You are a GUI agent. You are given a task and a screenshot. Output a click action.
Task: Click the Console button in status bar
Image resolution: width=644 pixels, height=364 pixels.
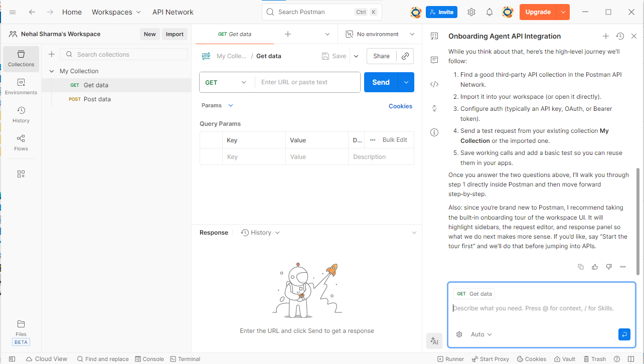pyautogui.click(x=149, y=359)
